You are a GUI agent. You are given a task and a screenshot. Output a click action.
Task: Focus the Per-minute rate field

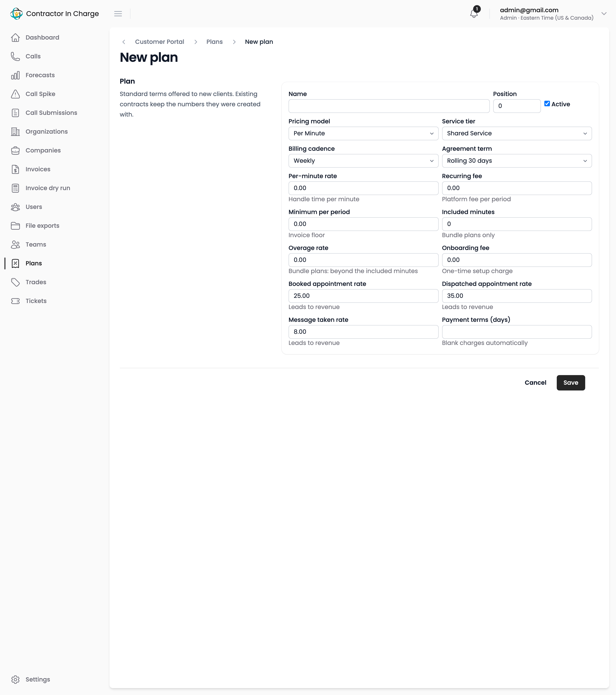(363, 188)
